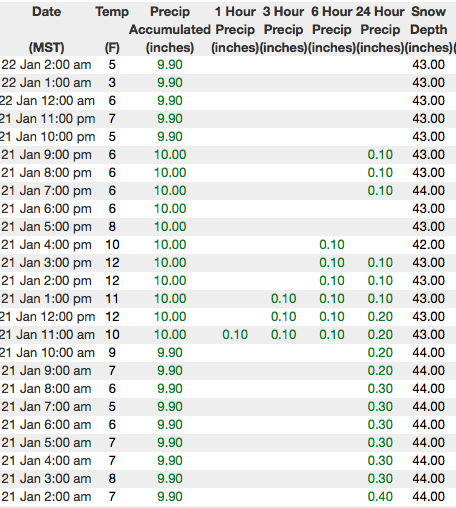The image size is (456, 508).
Task: Click the 21 Jan 4:00 pm 6 Hour Precip value
Action: pyautogui.click(x=332, y=245)
